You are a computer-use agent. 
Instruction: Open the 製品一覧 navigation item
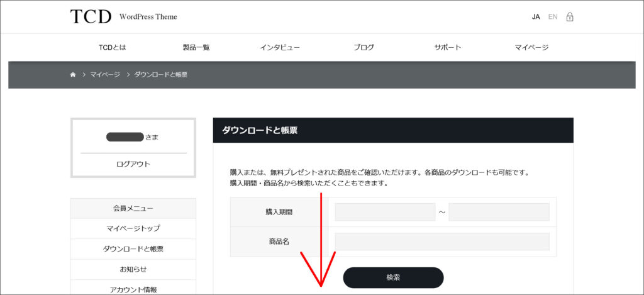tap(196, 47)
